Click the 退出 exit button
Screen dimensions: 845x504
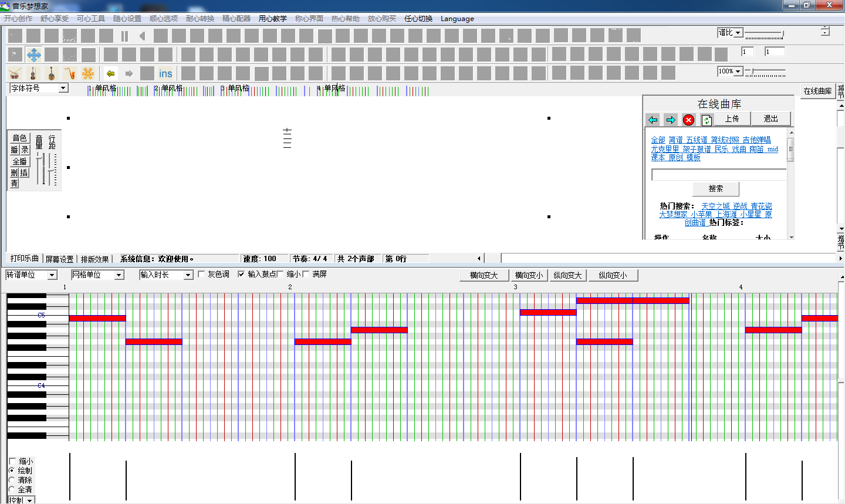point(770,119)
